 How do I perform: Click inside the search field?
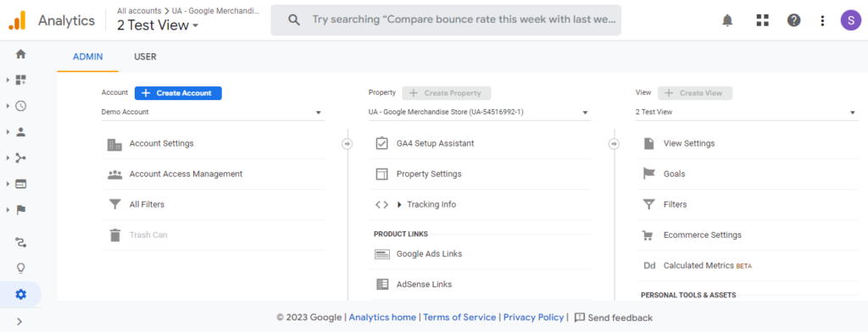[x=446, y=20]
